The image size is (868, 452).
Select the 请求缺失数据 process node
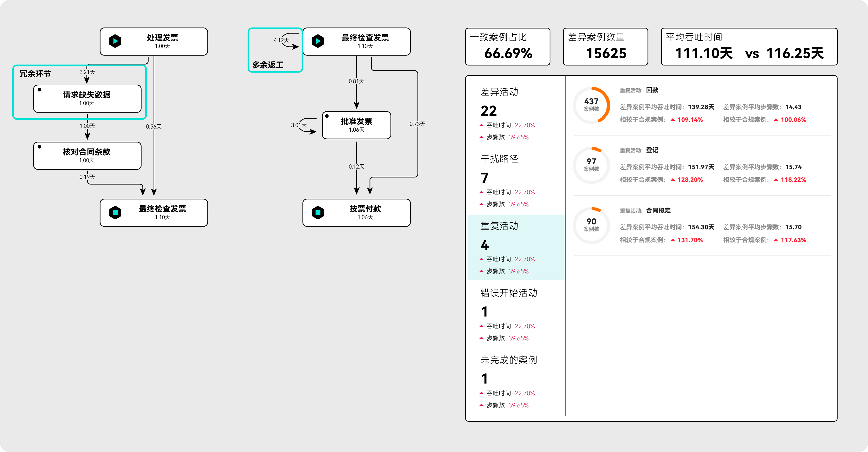pyautogui.click(x=87, y=98)
